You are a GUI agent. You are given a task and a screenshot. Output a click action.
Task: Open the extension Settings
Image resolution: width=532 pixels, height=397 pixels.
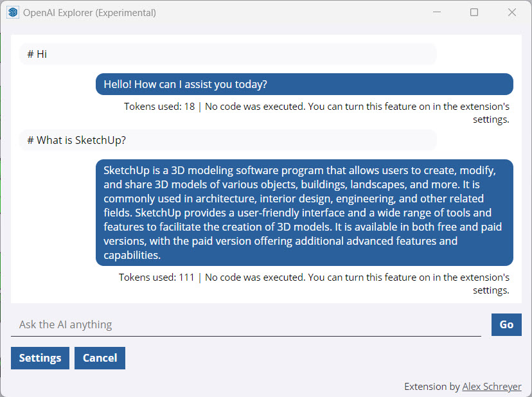point(40,358)
